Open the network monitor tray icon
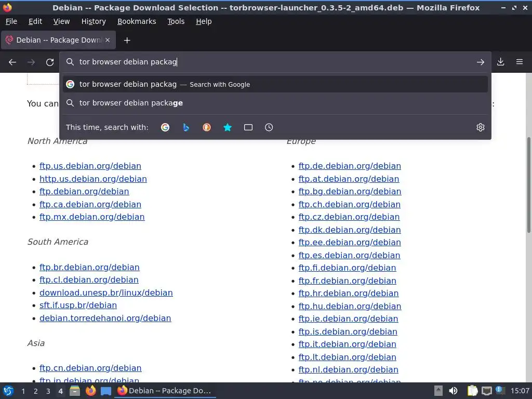The height and width of the screenshot is (399, 532). click(x=486, y=391)
